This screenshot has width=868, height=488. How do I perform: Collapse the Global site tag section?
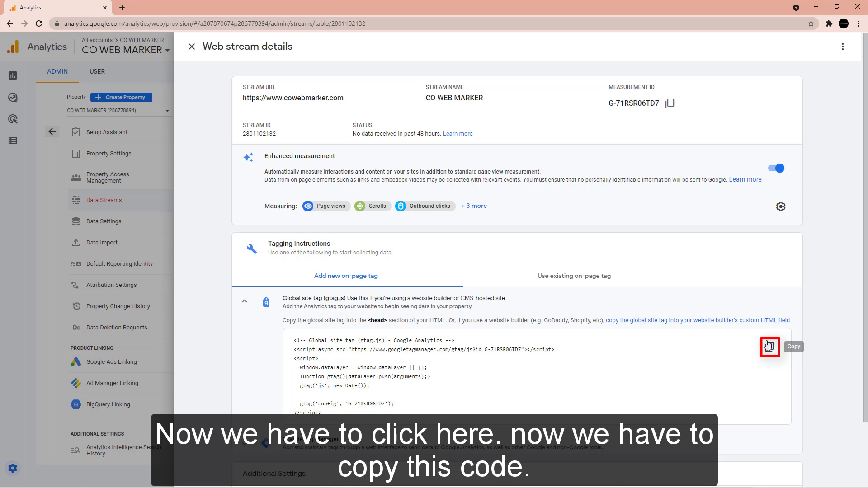[245, 301]
